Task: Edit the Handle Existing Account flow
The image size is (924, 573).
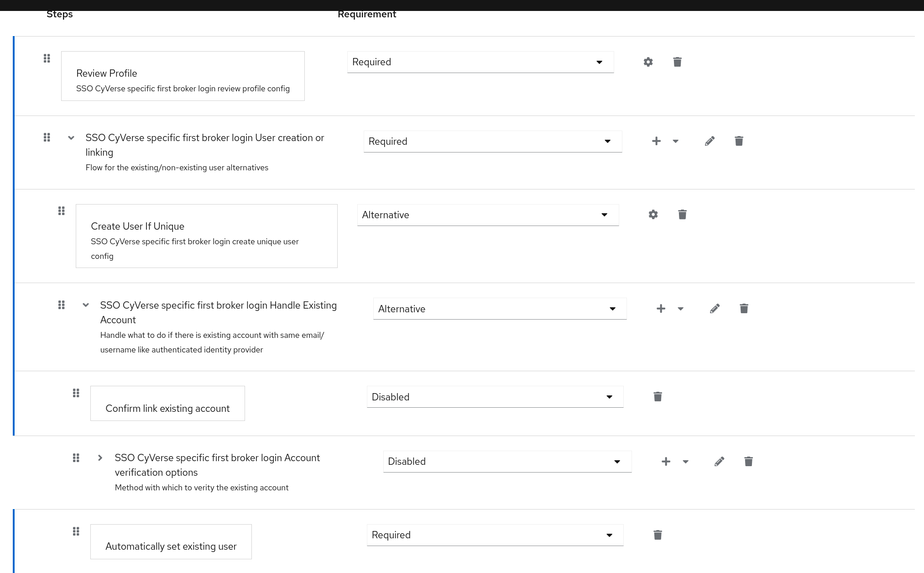Action: coord(715,308)
